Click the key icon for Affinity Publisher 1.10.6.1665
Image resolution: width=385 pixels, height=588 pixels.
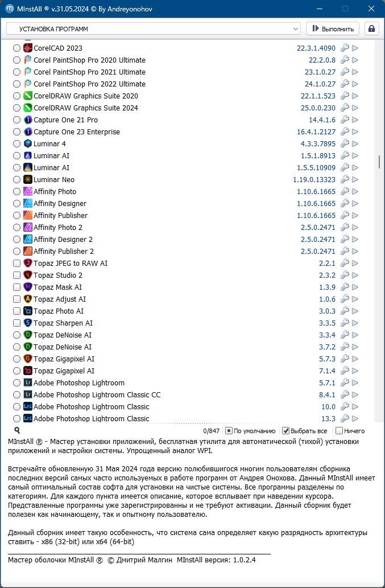pos(345,216)
